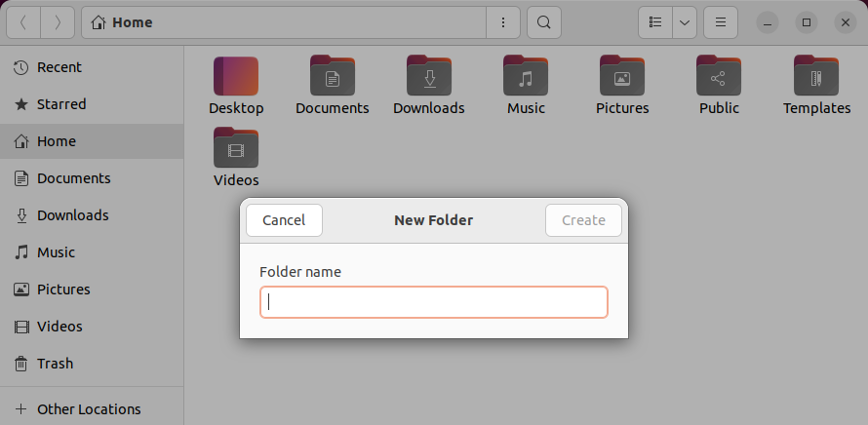
Task: Open the search magnifier button
Action: click(544, 22)
